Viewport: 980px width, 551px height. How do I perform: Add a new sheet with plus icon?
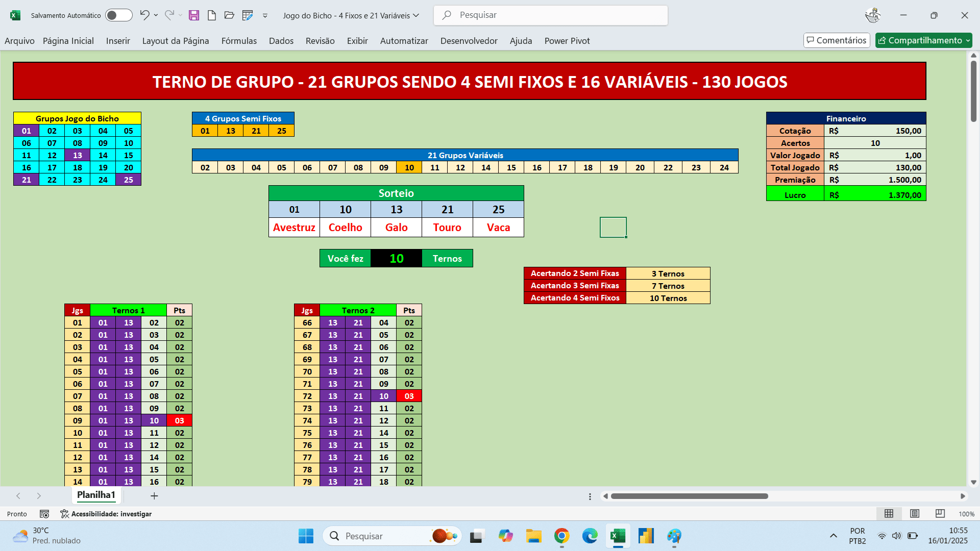(x=154, y=496)
